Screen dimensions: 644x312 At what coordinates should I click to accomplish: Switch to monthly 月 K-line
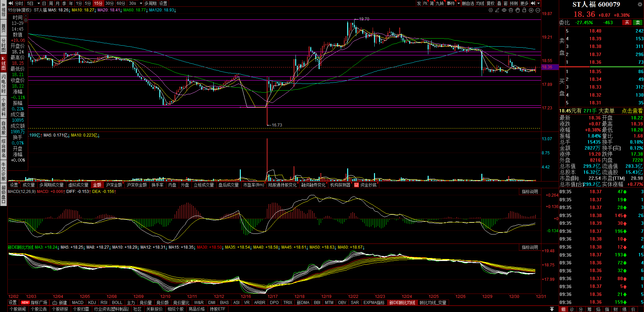[x=57, y=3]
